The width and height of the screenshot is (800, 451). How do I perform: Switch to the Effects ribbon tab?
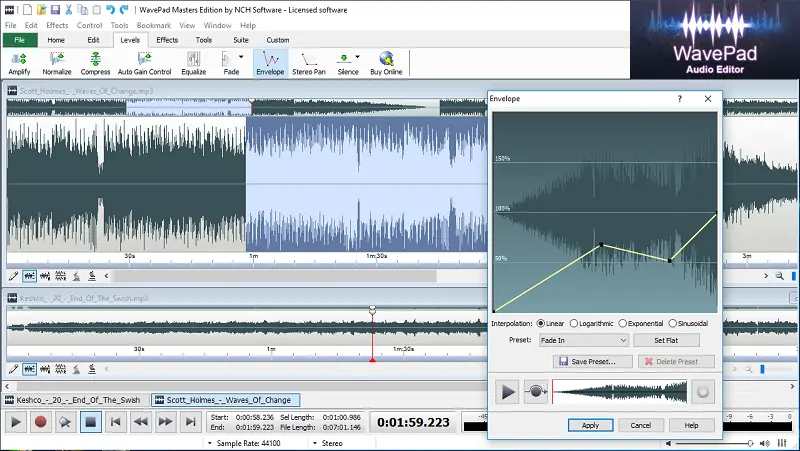[x=167, y=40]
